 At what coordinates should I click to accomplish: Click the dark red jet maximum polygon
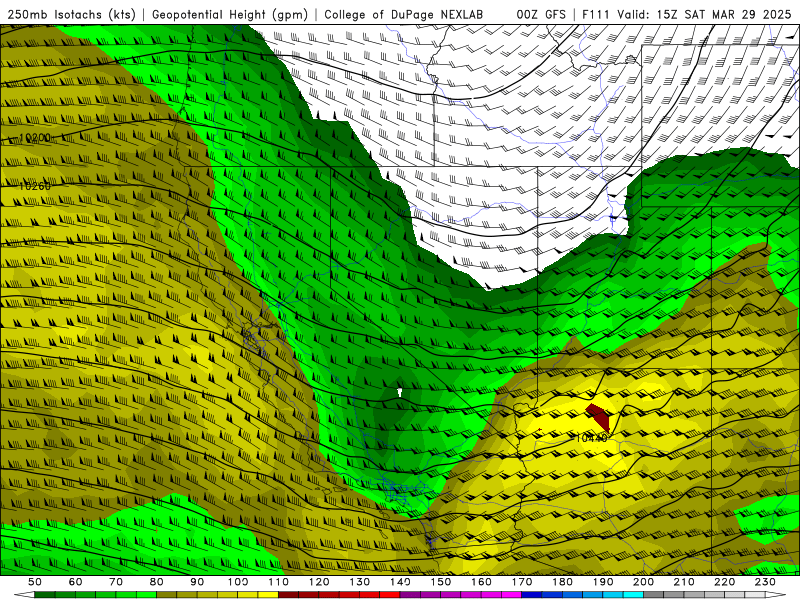[598, 416]
